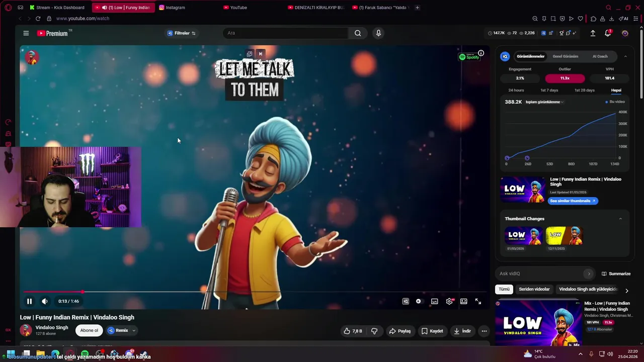The width and height of the screenshot is (644, 362).
Task: Dislike the video
Action: click(374, 331)
